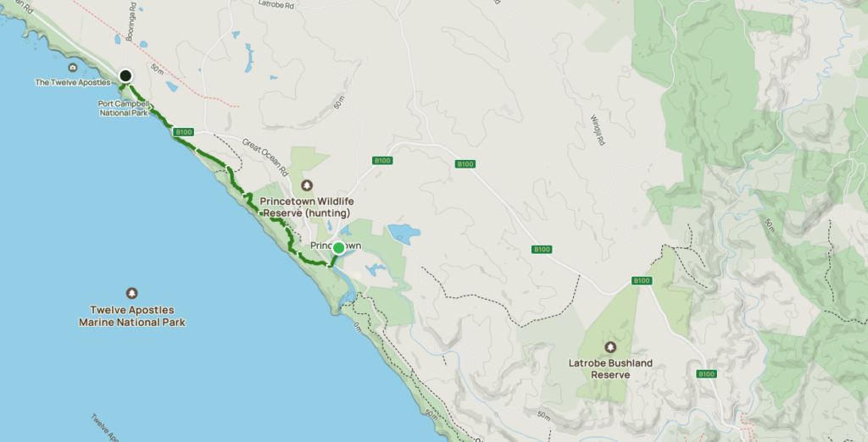Select the camera icon beside The Twelve Apostles

73,68
